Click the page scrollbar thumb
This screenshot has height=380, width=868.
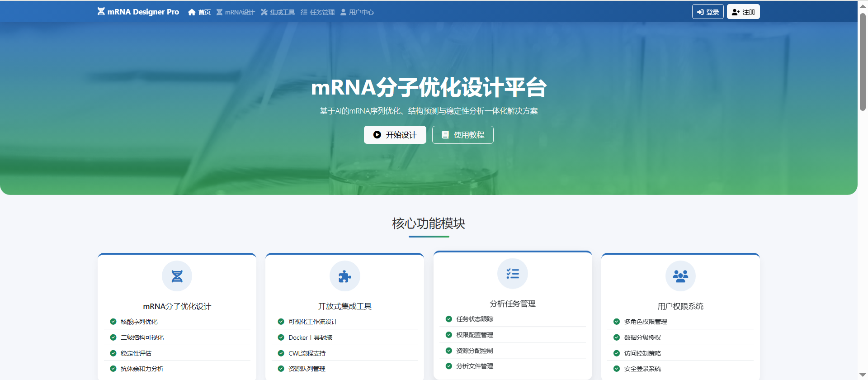(x=863, y=62)
